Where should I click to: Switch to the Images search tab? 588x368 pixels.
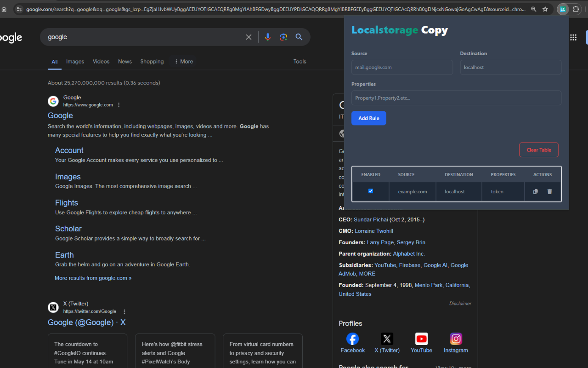click(75, 61)
